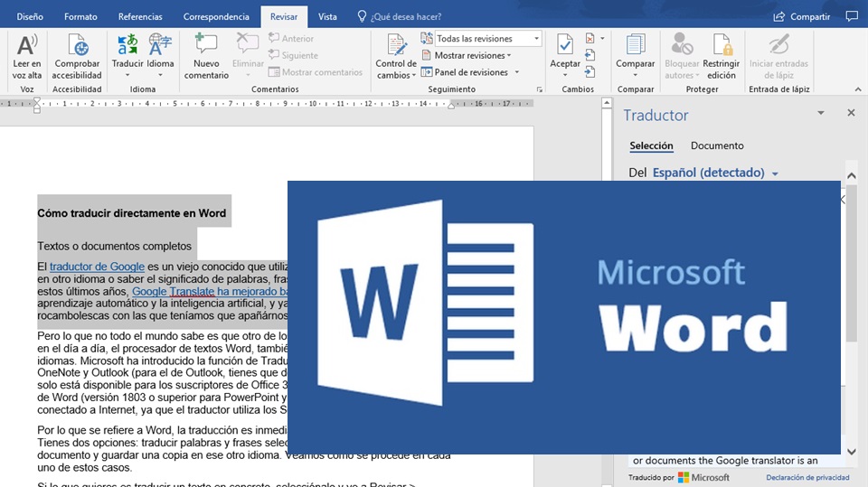Click document scrollbar up arrow
Screen dimensions: 868x487
[x=607, y=103]
